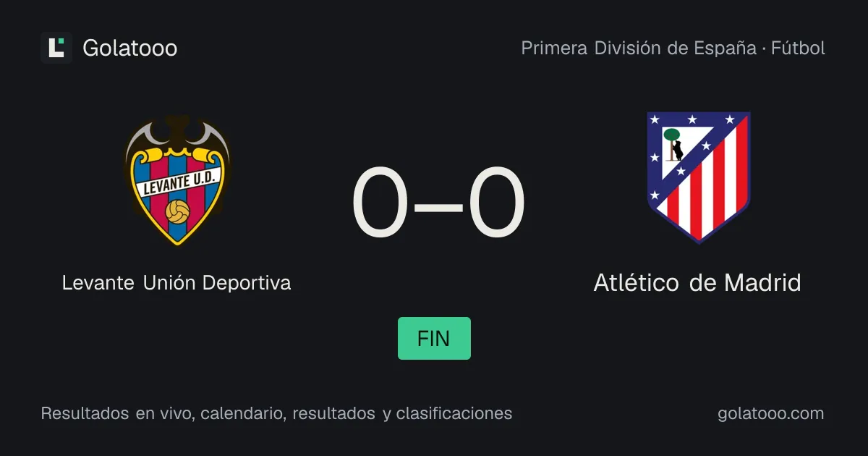Open the Atlético de Madrid crest
Image resolution: width=868 pixels, height=456 pixels.
(x=698, y=177)
